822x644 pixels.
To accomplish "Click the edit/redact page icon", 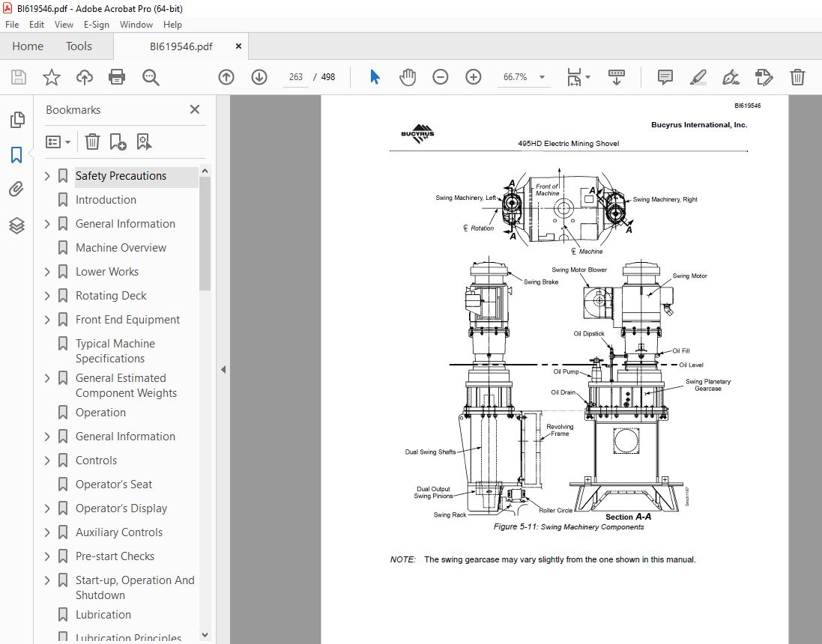I will (x=764, y=77).
